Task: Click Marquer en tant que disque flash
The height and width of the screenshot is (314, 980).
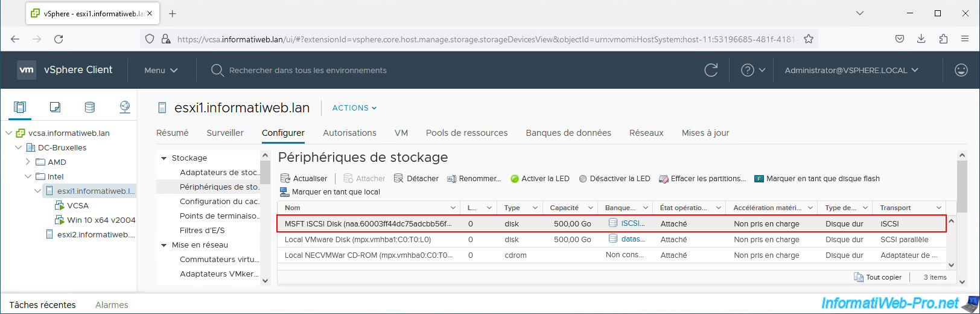Action: 817,179
